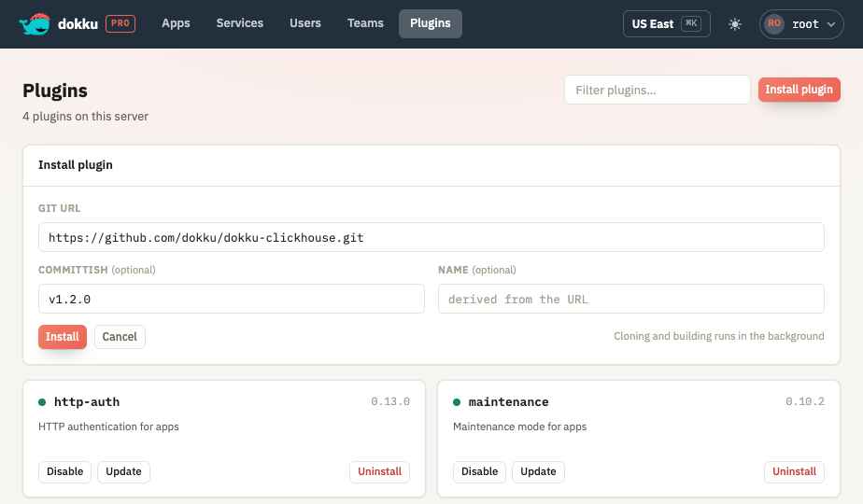
Task: Cancel the plugin installation form
Action: (x=120, y=337)
